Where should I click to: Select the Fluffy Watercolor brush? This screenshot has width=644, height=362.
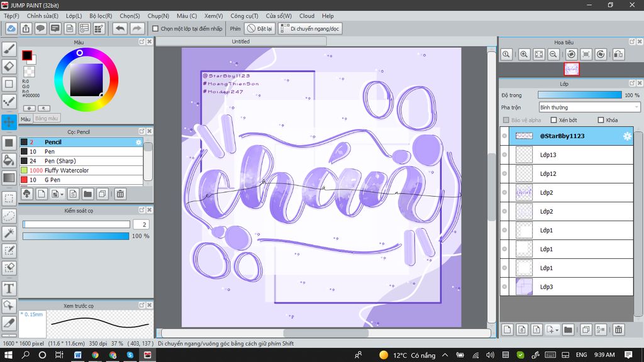pyautogui.click(x=81, y=170)
